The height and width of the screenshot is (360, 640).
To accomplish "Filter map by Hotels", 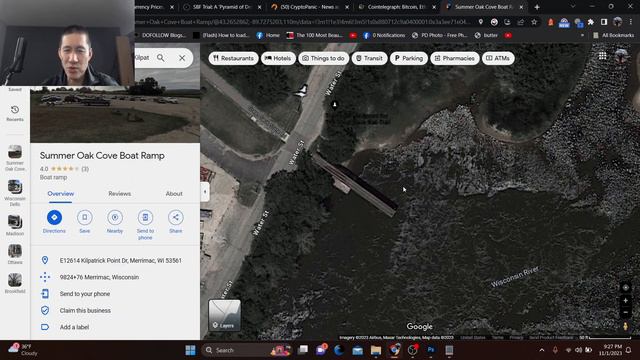I will tap(278, 58).
